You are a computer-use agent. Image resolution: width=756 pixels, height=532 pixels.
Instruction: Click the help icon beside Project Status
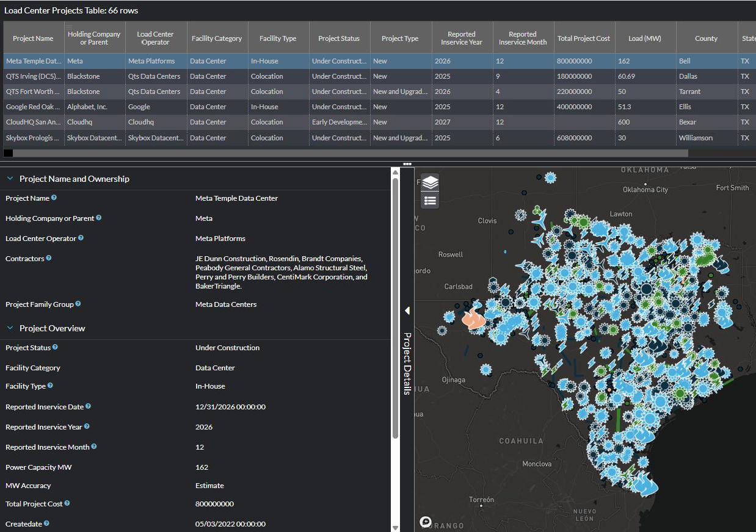(x=55, y=347)
